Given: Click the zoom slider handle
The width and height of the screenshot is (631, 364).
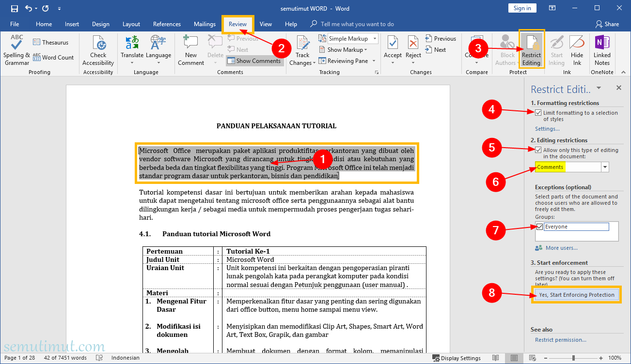Looking at the screenshot, I should (x=573, y=358).
